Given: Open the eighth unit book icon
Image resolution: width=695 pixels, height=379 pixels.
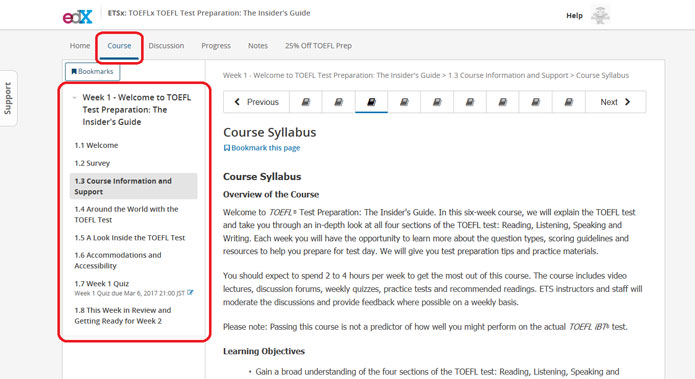Looking at the screenshot, I should pos(535,102).
